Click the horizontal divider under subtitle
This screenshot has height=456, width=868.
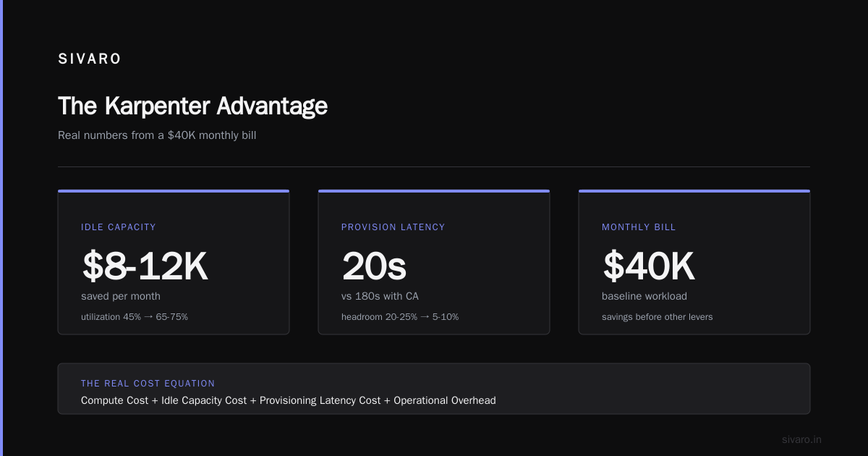click(434, 166)
